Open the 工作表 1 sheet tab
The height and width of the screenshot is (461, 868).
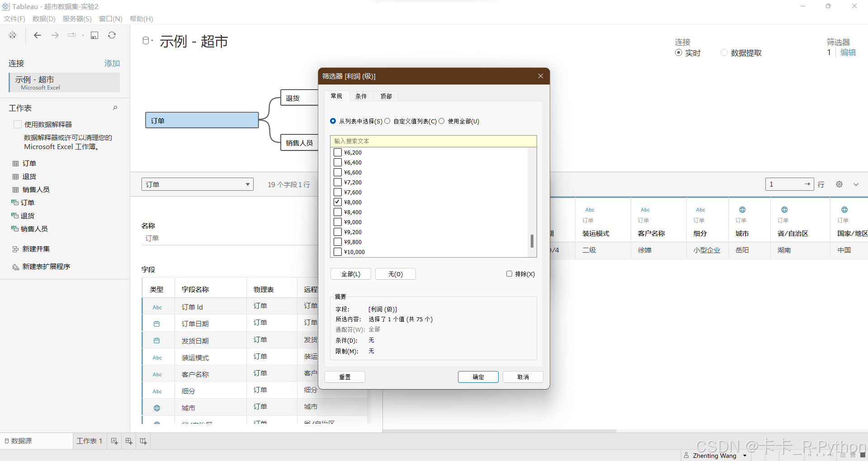[90, 441]
